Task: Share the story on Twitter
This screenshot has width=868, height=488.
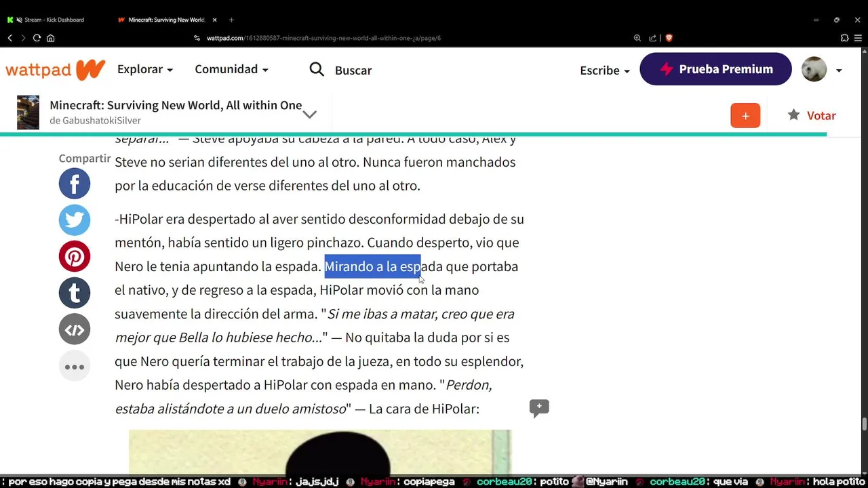Action: click(x=75, y=220)
